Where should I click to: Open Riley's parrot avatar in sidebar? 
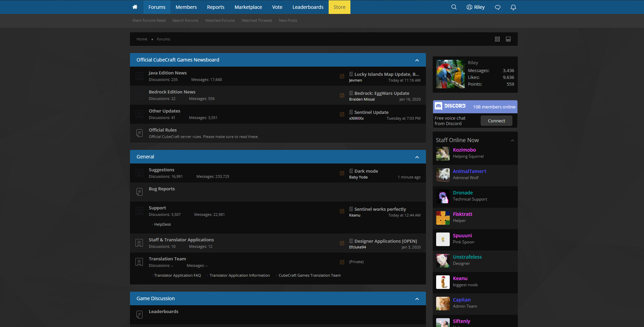click(x=450, y=74)
